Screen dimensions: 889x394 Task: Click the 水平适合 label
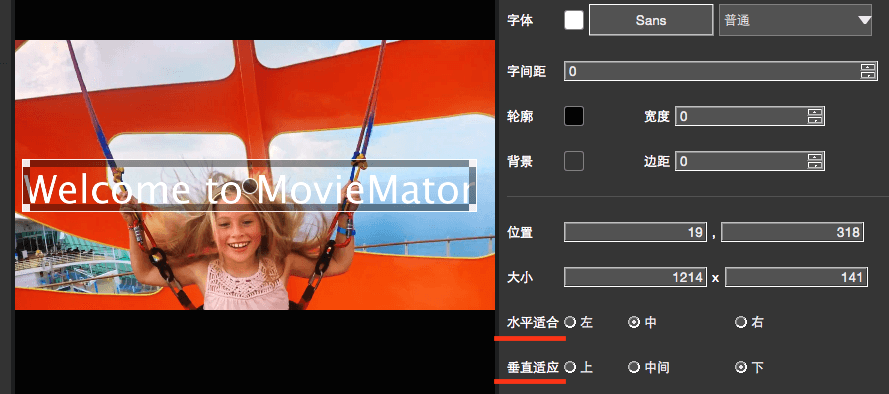point(532,323)
